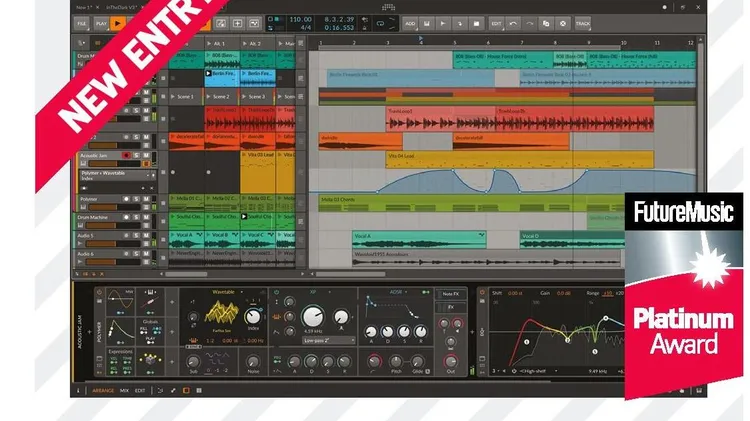Click the orange panel layout icon in footer
The width and height of the screenshot is (750, 421).
pos(186,391)
